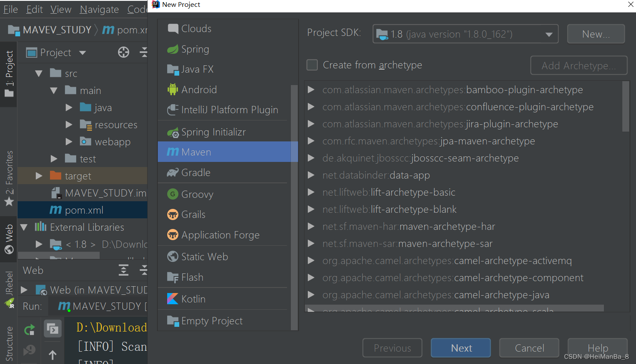Open the File menu
Image resolution: width=636 pixels, height=364 pixels.
click(11, 9)
